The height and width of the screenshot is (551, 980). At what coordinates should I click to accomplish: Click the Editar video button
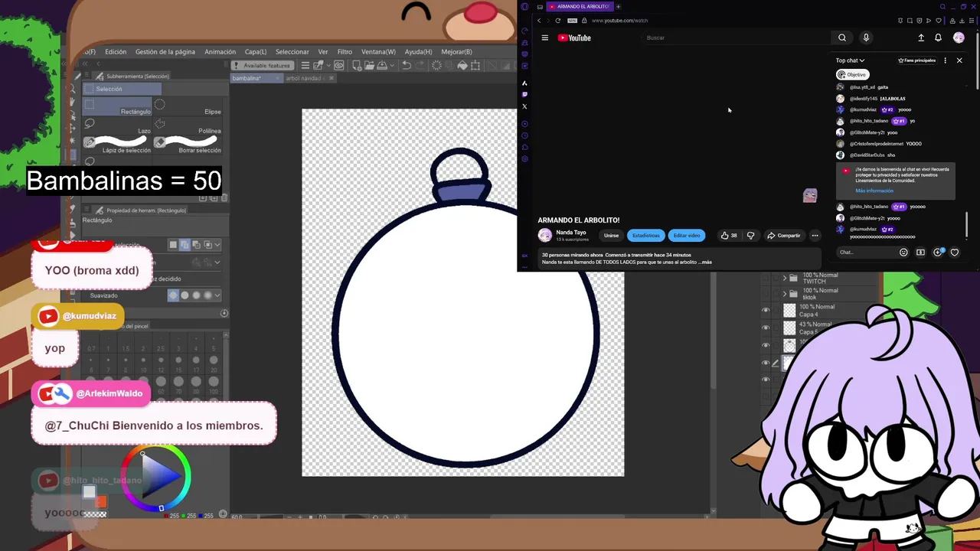point(687,236)
